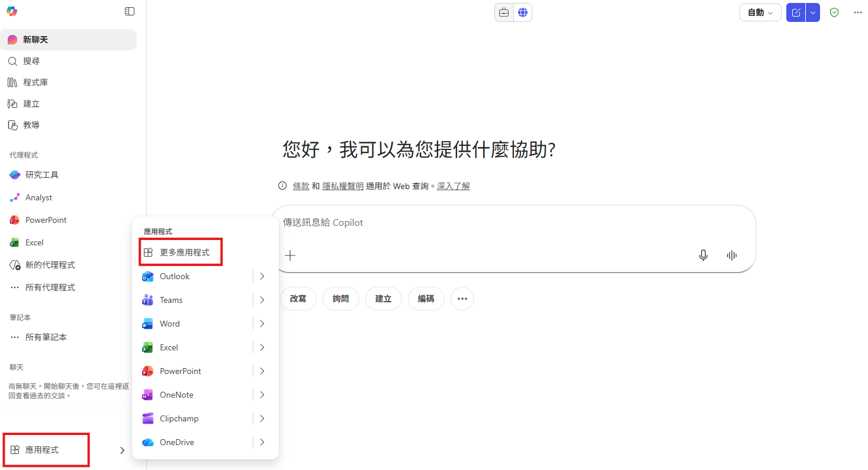Click the blue new chat compose button
This screenshot has width=868, height=470.
(x=796, y=12)
